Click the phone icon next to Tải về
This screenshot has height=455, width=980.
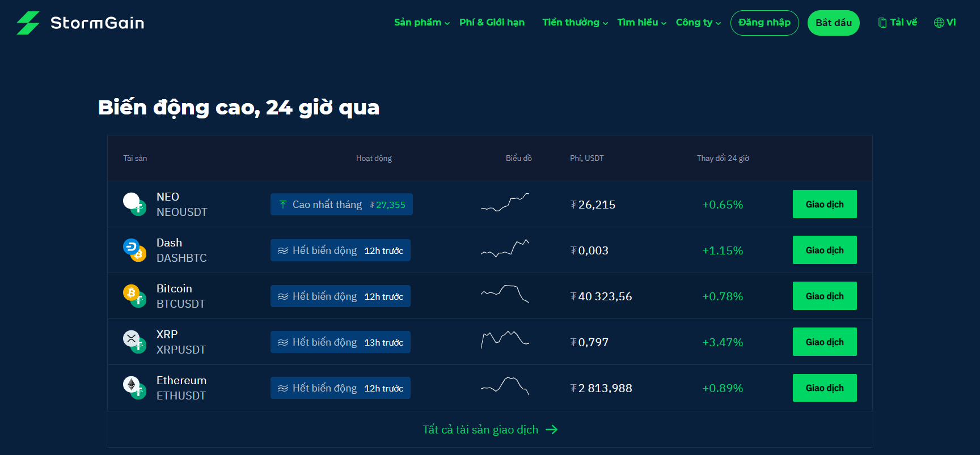coord(882,23)
